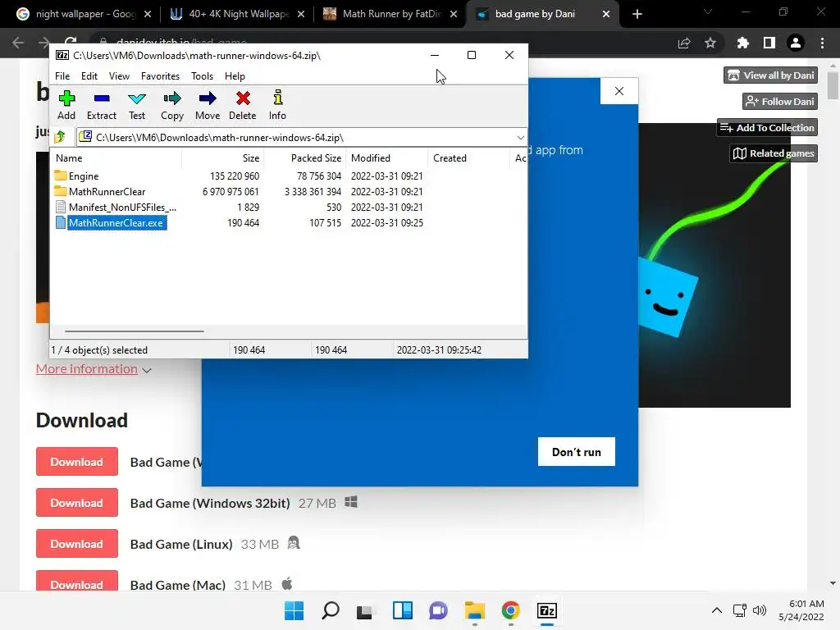Open Chrome extensions puzzle icon
Viewport: 840px width, 630px height.
click(x=742, y=43)
